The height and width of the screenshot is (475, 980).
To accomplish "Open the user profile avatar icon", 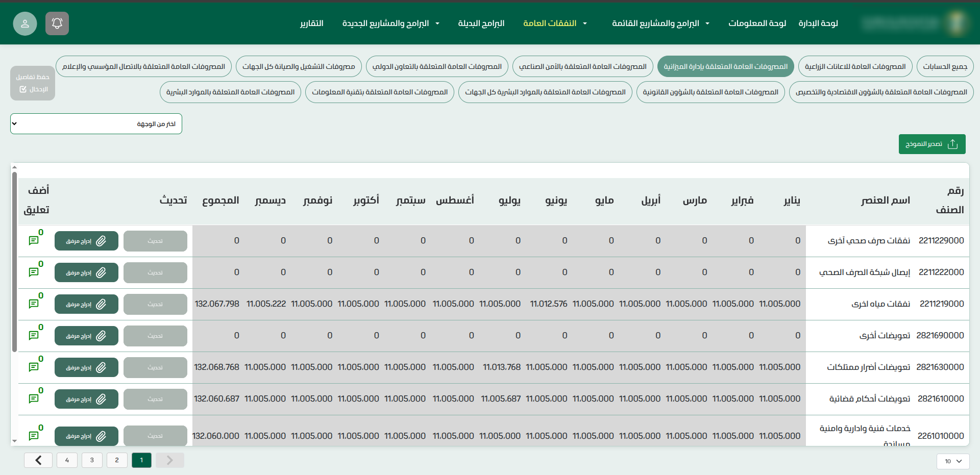I will click(25, 23).
